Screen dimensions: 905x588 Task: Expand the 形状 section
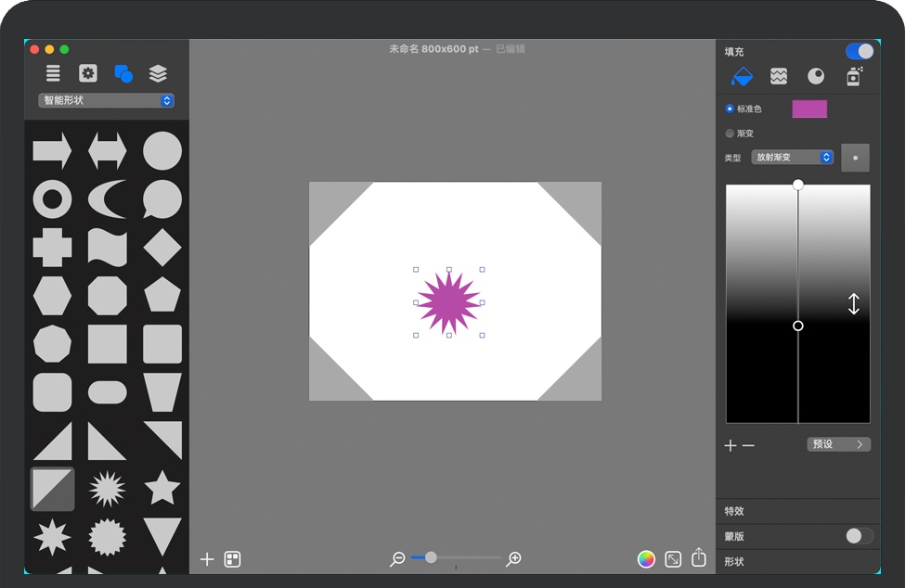click(x=734, y=562)
